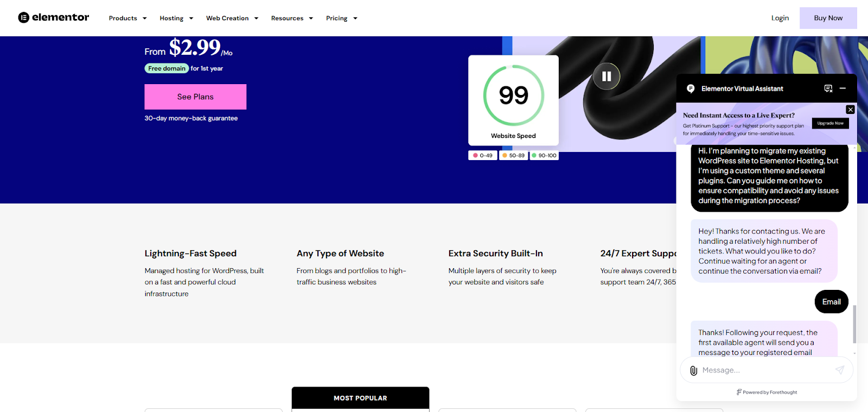Click the send message arrow icon

point(840,370)
